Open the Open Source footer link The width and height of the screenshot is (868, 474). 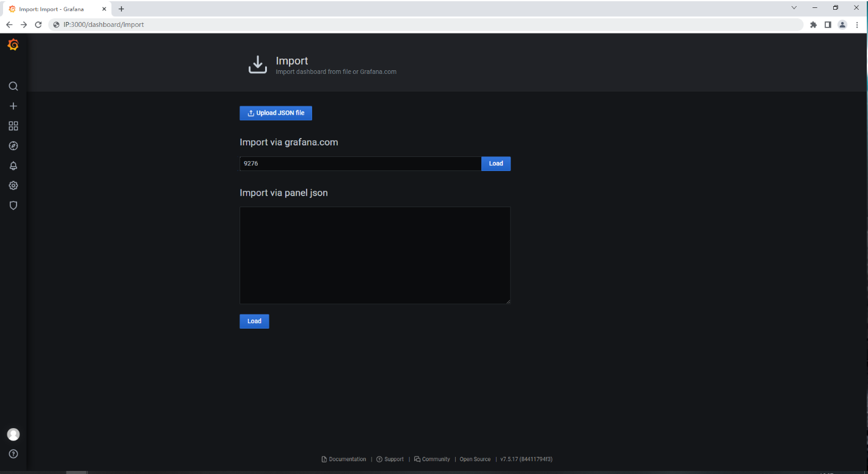[475, 459]
